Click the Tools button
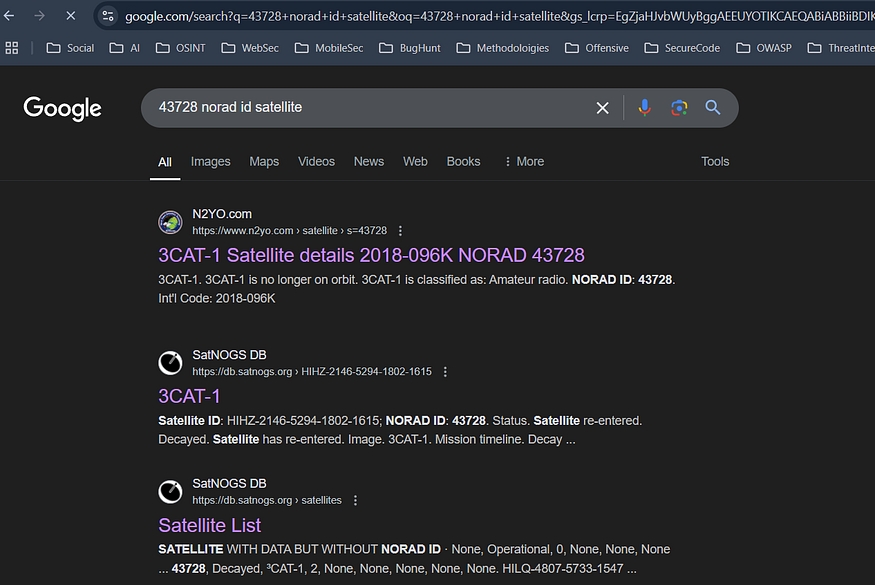875x585 pixels. [x=715, y=161]
